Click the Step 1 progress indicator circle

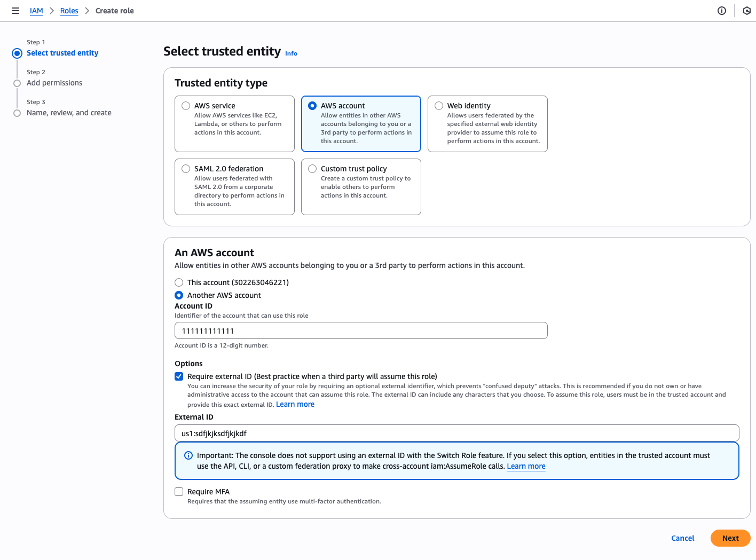point(17,53)
